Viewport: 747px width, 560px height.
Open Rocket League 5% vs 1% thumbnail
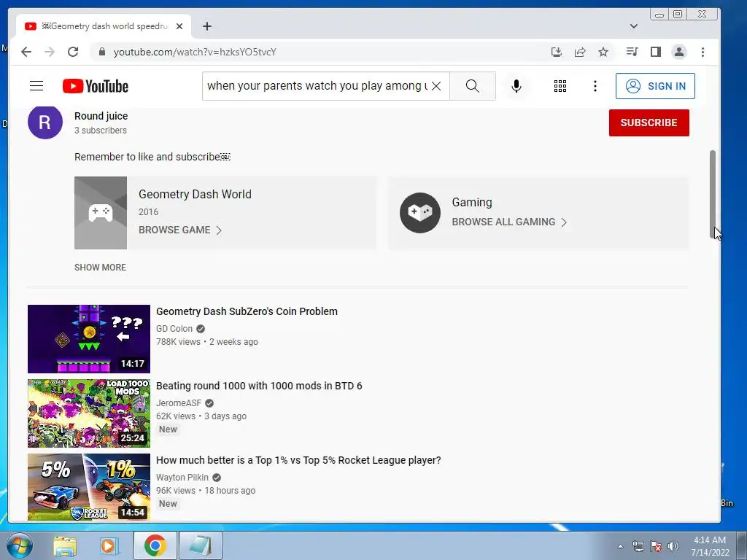88,487
